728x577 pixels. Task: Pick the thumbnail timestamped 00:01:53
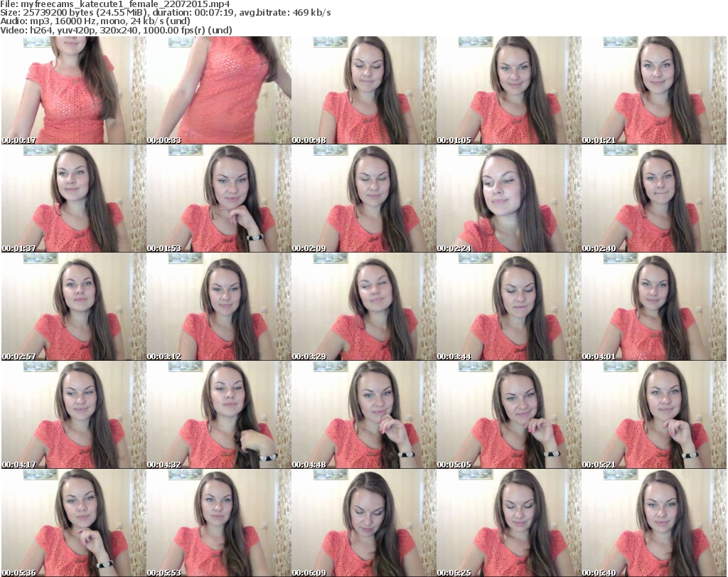click(219, 198)
